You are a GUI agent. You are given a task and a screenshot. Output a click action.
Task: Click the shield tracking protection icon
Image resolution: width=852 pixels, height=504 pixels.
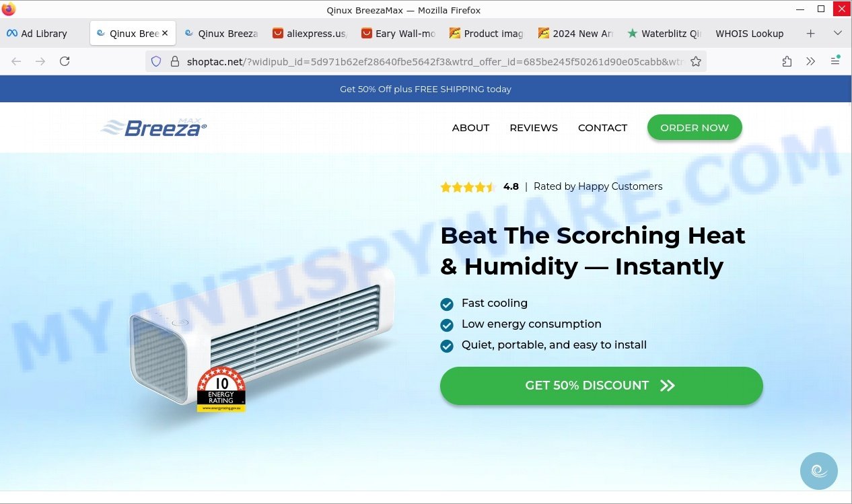[x=156, y=61]
